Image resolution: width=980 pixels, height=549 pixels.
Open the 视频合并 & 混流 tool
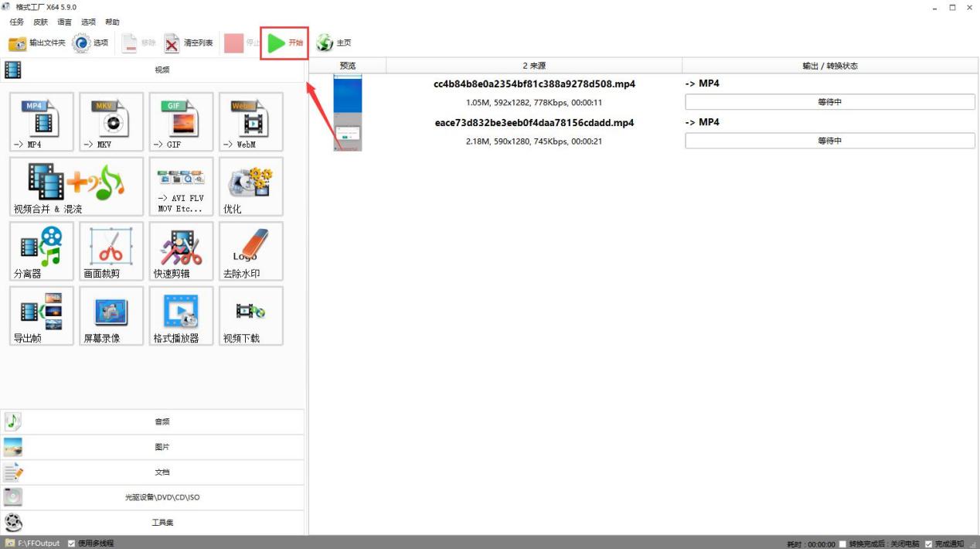pyautogui.click(x=77, y=186)
